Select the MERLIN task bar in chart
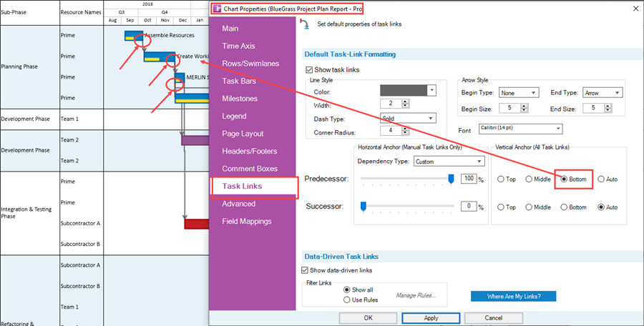Screen dimensions: 644x326 pyautogui.click(x=180, y=78)
